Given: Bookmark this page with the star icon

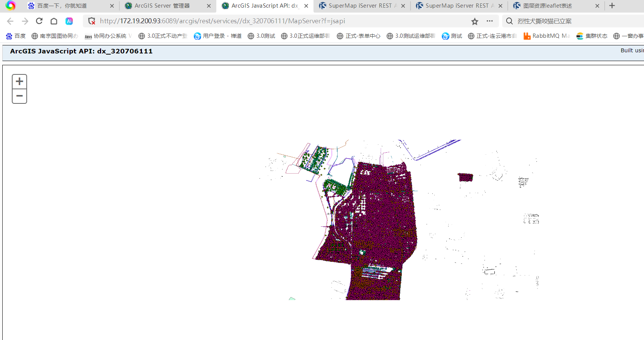Looking at the screenshot, I should click(x=475, y=21).
